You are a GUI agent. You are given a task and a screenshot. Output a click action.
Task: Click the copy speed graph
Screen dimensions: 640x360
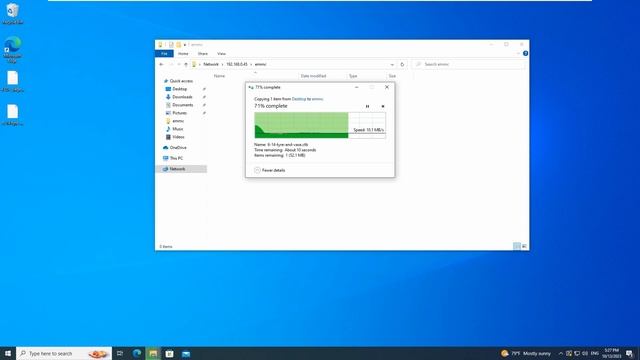(x=320, y=125)
